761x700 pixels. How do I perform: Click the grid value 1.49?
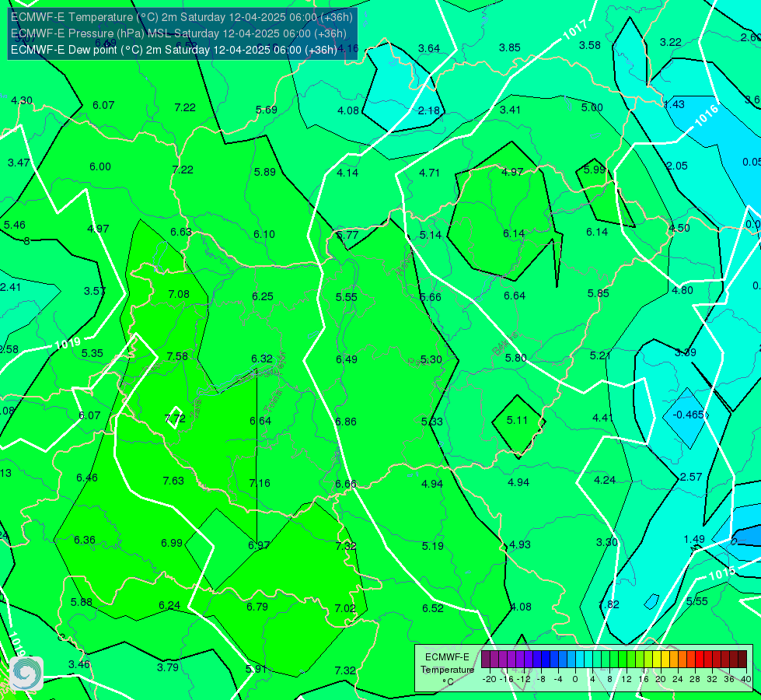coord(694,539)
